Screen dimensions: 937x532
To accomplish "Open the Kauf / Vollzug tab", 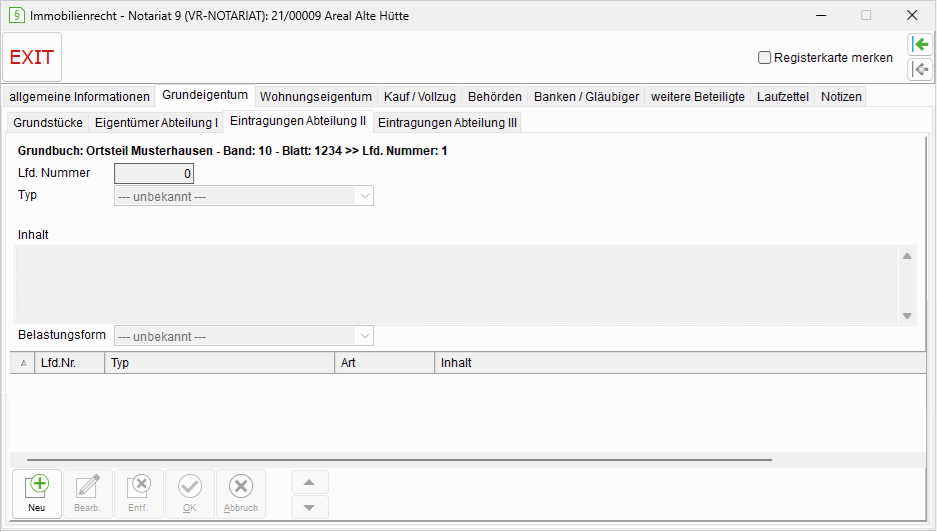I will pos(419,97).
